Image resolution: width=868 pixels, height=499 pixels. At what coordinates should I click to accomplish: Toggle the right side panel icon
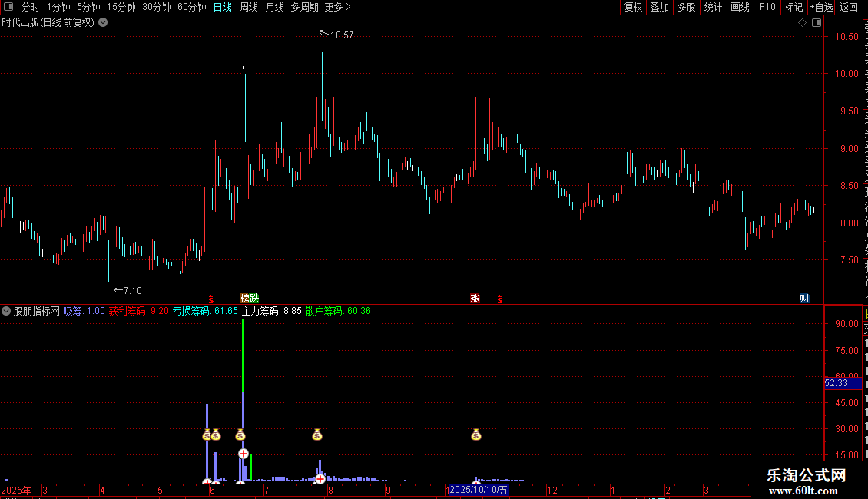pyautogui.click(x=817, y=23)
